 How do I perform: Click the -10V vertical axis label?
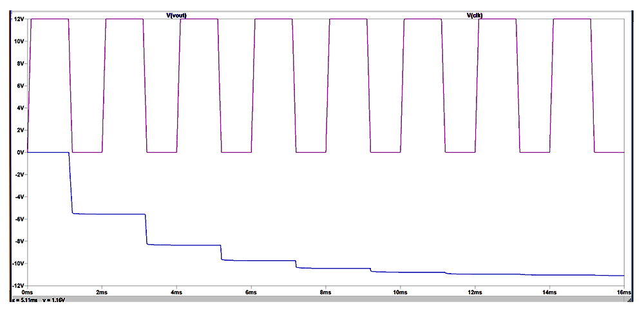[19, 263]
